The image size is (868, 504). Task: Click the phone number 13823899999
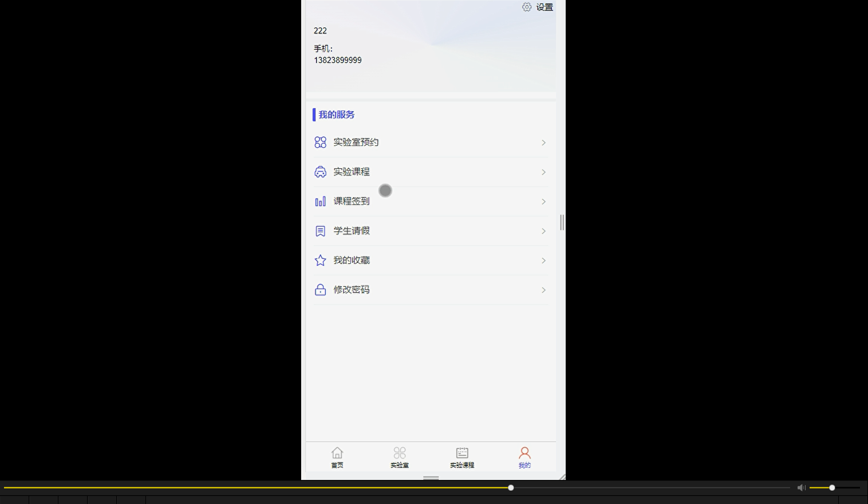tap(338, 60)
